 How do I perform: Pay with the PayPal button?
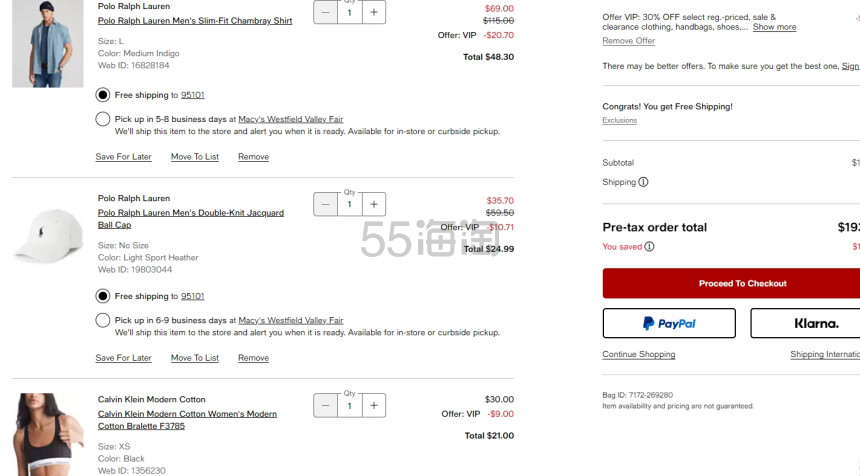click(669, 323)
